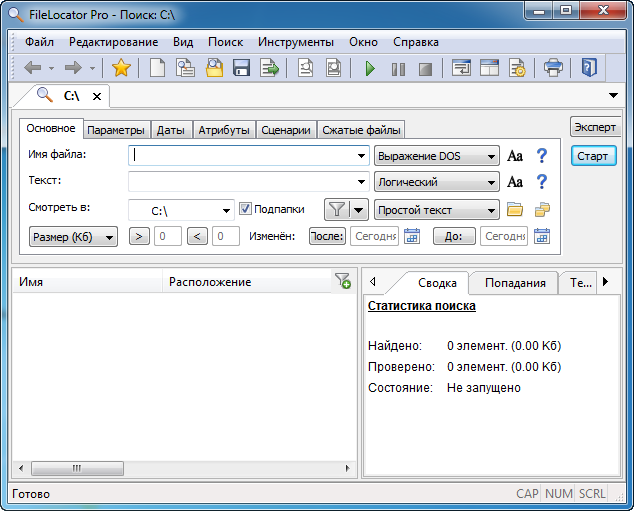Click the favorites star icon in toolbar
Image resolution: width=634 pixels, height=511 pixels.
click(121, 68)
